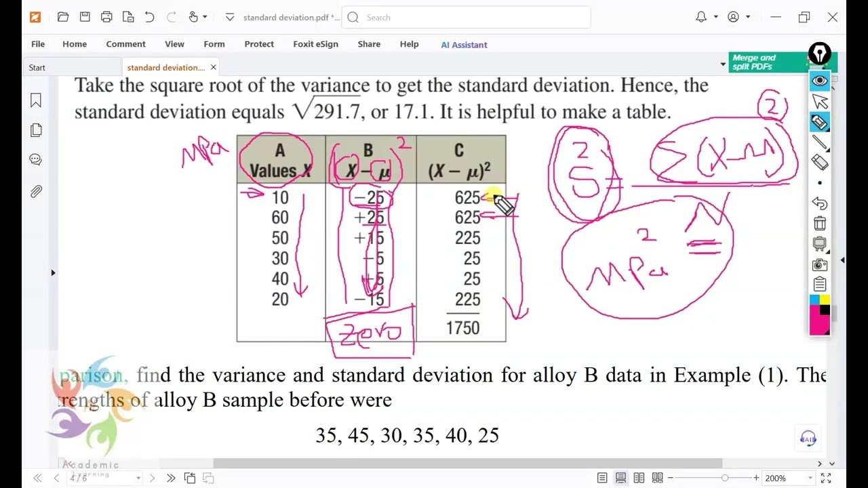Open the page number dropdown
This screenshot has width=868, height=488.
pos(138,478)
